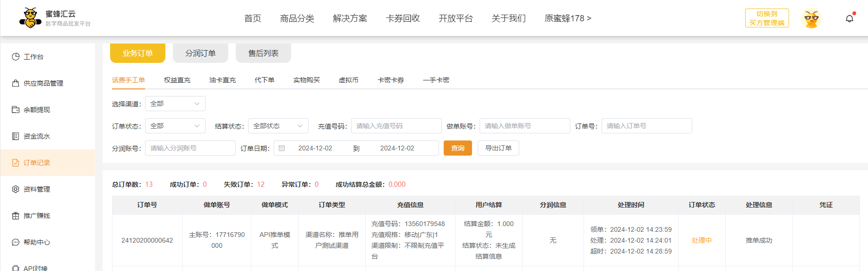Open 供应商品管理 in sidebar
This screenshot has height=271, width=868.
43,83
